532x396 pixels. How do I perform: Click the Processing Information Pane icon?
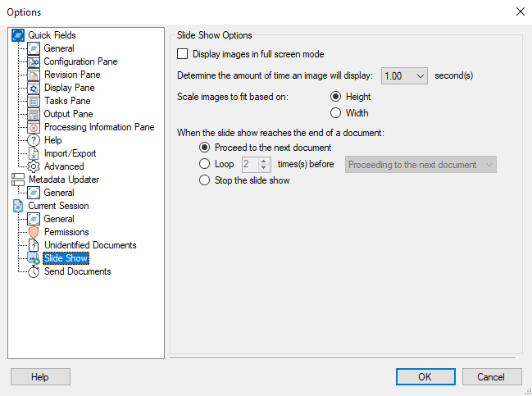pos(34,127)
